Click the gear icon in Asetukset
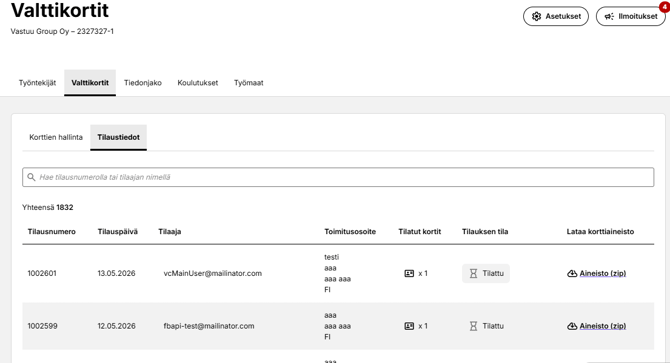This screenshot has height=363, width=670. click(x=536, y=16)
